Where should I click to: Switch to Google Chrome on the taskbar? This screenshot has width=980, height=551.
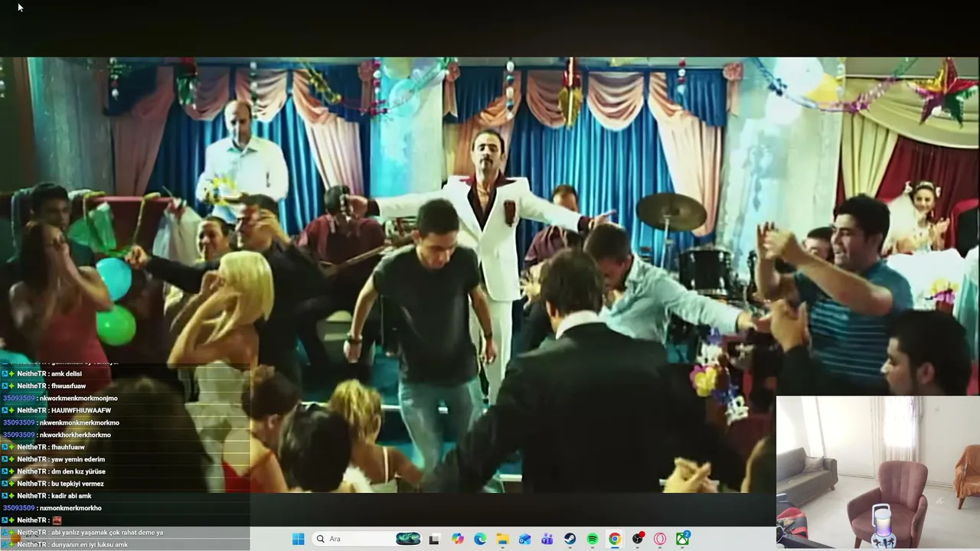615,539
